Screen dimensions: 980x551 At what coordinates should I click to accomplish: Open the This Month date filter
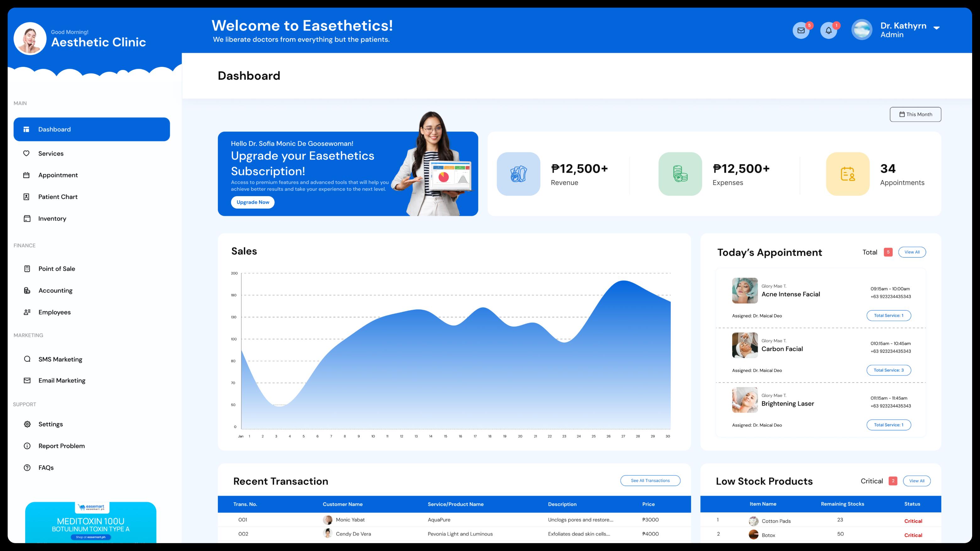915,115
